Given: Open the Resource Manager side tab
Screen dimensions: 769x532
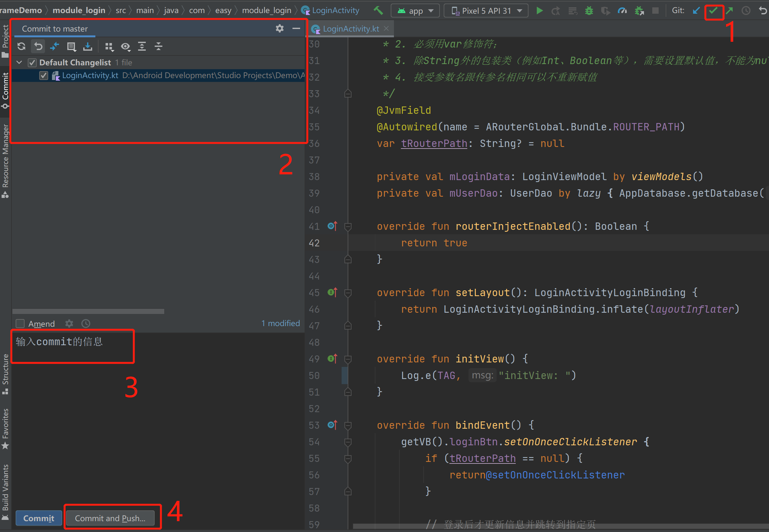Looking at the screenshot, I should click(x=5, y=161).
